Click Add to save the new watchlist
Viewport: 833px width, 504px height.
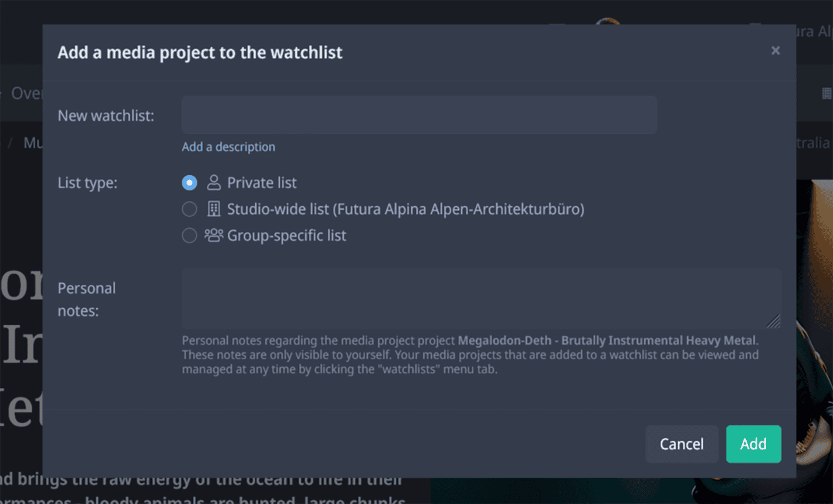click(753, 444)
